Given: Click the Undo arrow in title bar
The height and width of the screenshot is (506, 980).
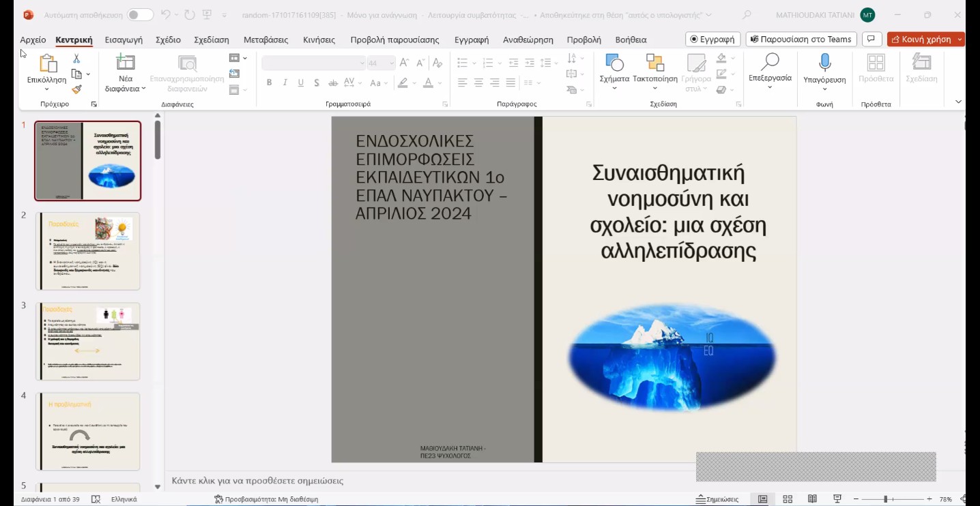Looking at the screenshot, I should click(166, 14).
